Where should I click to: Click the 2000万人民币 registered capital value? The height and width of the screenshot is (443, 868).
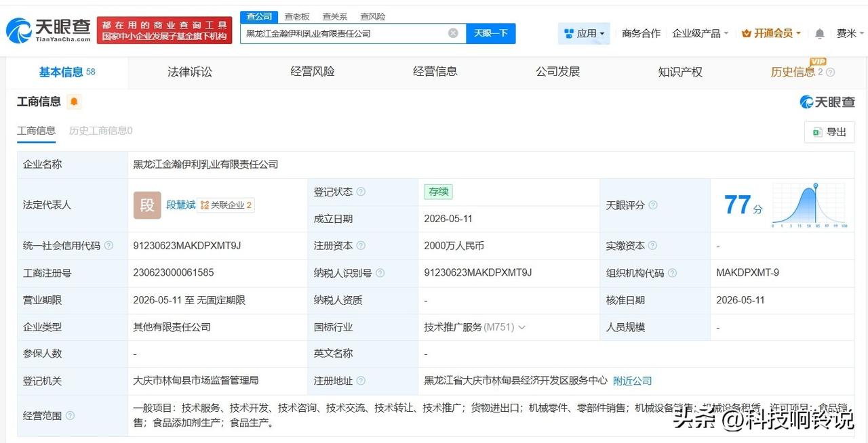[x=454, y=246]
